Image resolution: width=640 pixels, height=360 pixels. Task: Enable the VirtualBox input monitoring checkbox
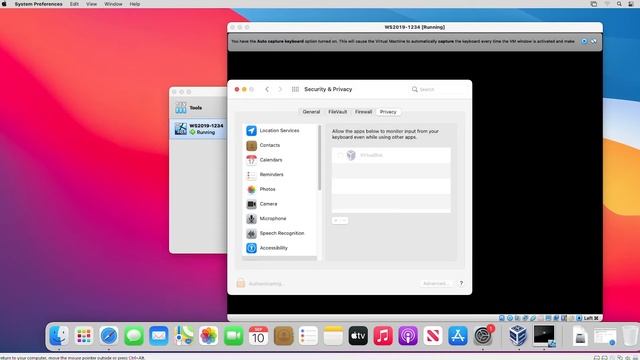pyautogui.click(x=340, y=155)
